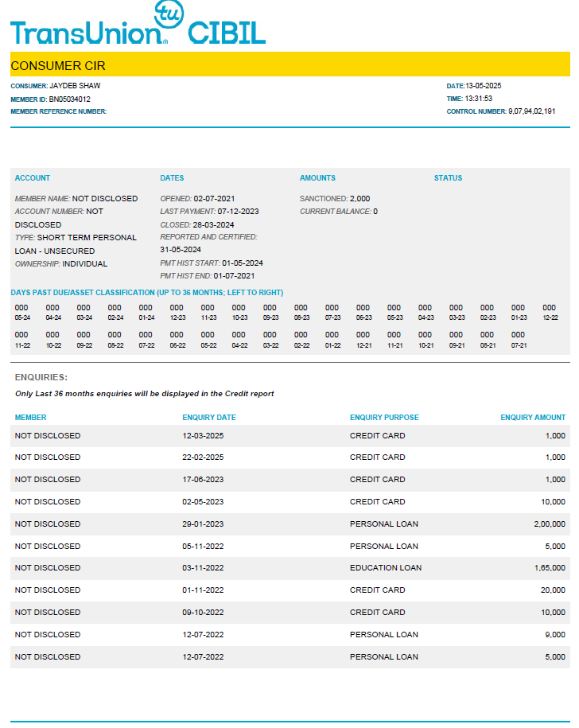
Task: Click the CIBIL logo text
Action: tap(227, 33)
